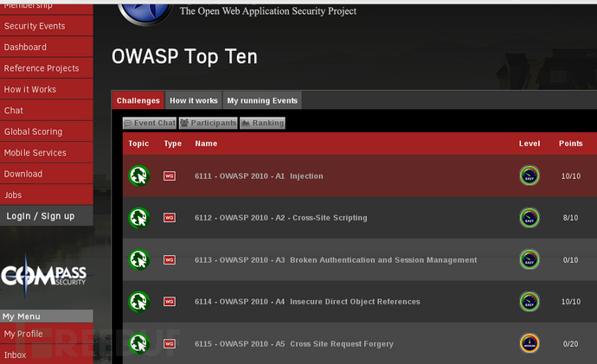Open Jobs in the sidebar
Viewport: 597px width, 364px height.
point(47,195)
